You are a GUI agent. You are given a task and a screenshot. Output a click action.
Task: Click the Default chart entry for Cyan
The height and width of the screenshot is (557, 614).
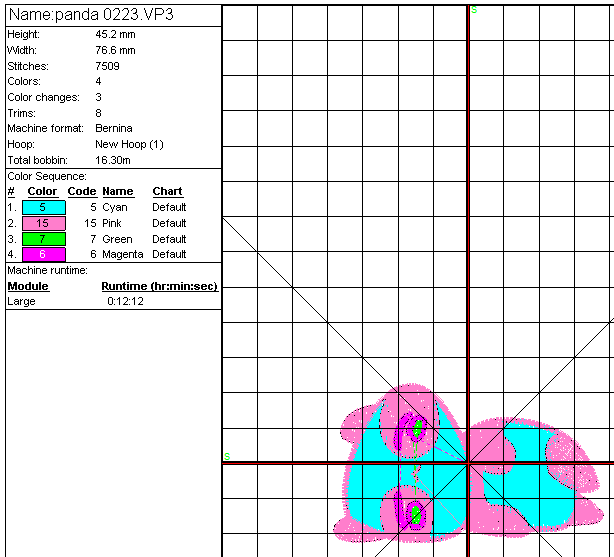click(169, 207)
